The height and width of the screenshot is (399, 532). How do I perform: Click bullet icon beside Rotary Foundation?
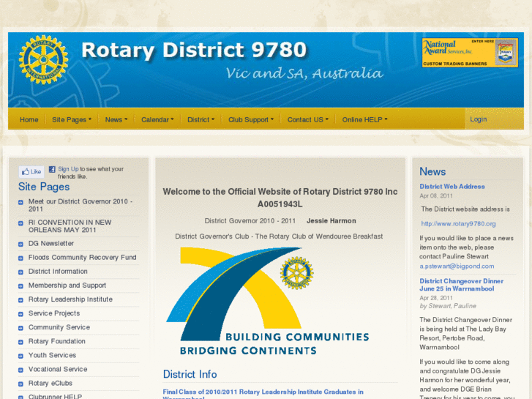[20, 342]
